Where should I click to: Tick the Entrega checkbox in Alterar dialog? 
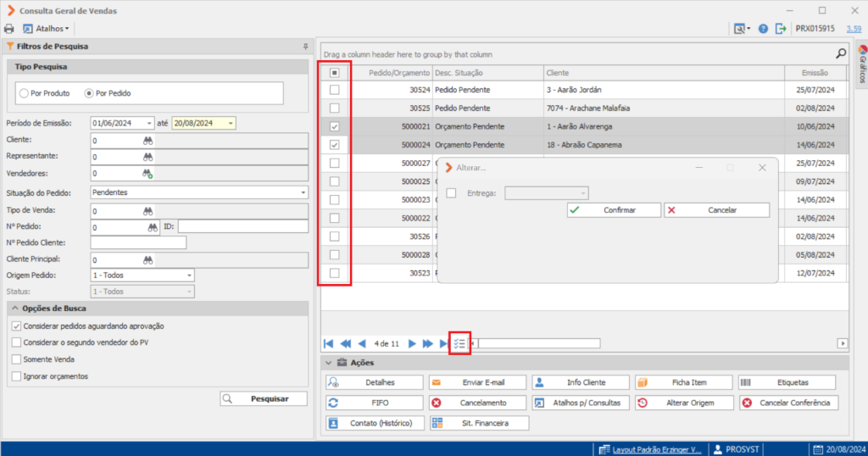[x=451, y=193]
